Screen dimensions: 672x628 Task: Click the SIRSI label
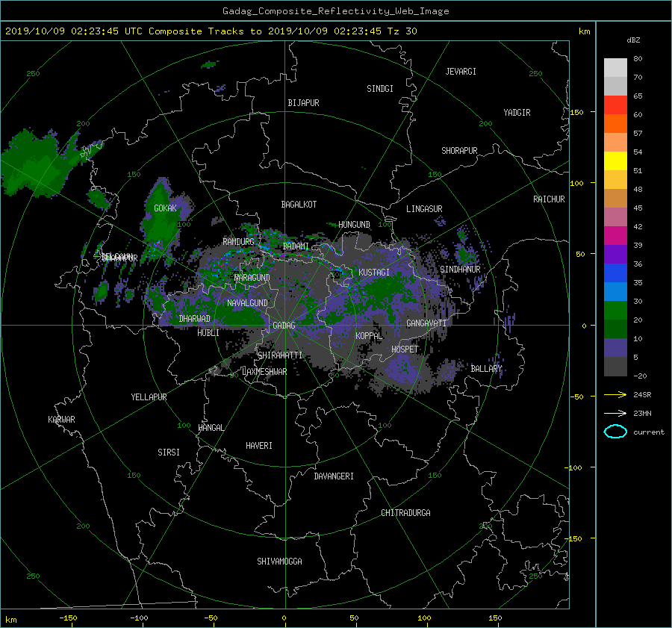pyautogui.click(x=169, y=453)
